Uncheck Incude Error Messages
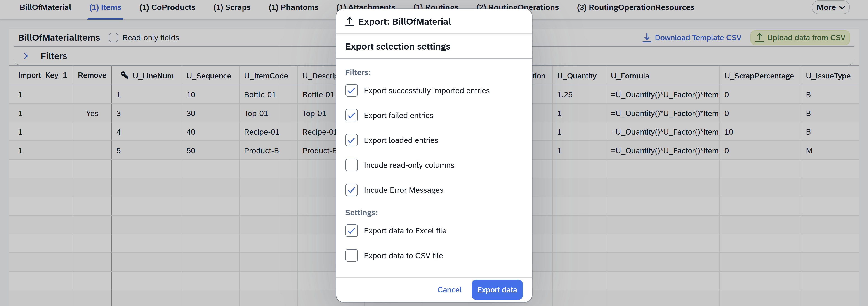This screenshot has width=868, height=306. (351, 190)
